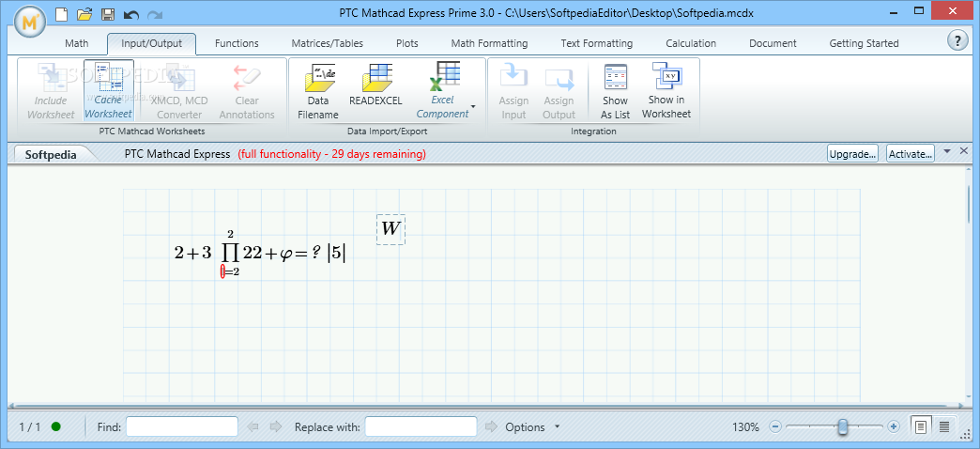Screen dimensions: 980x449
Task: Switch to page view mode
Action: point(921,426)
